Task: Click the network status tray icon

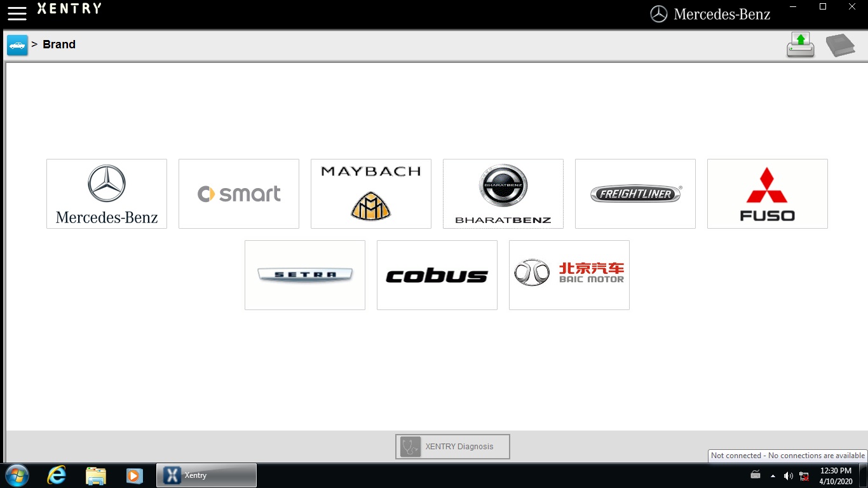Action: [804, 476]
